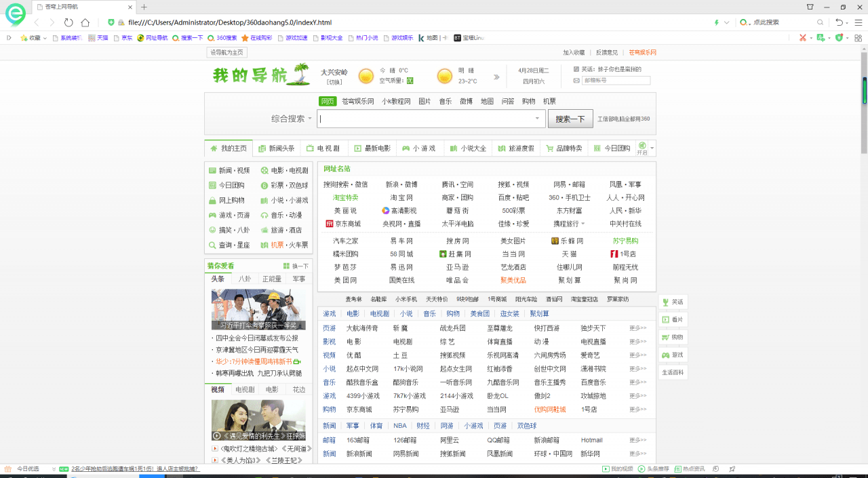868x478 pixels.
Task: Open the 遇见爱情的利先生 video thumbnail
Action: click(258, 420)
